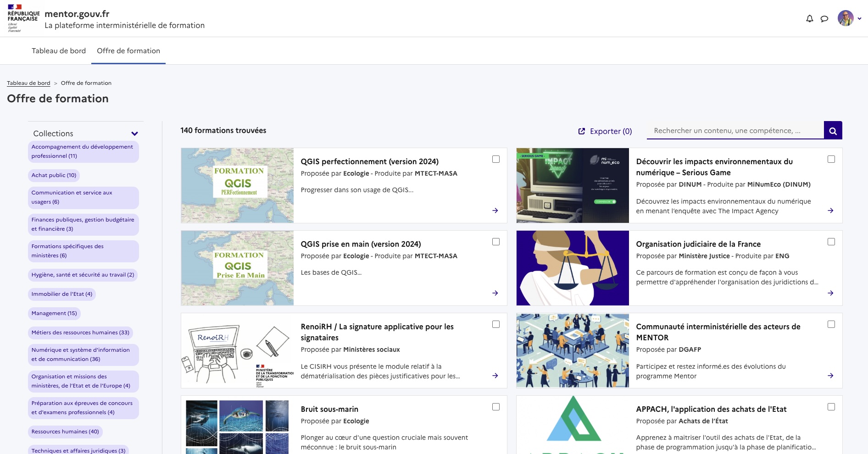Select Métiers des ressources humaines (33) tag
The image size is (868, 454).
(x=80, y=332)
